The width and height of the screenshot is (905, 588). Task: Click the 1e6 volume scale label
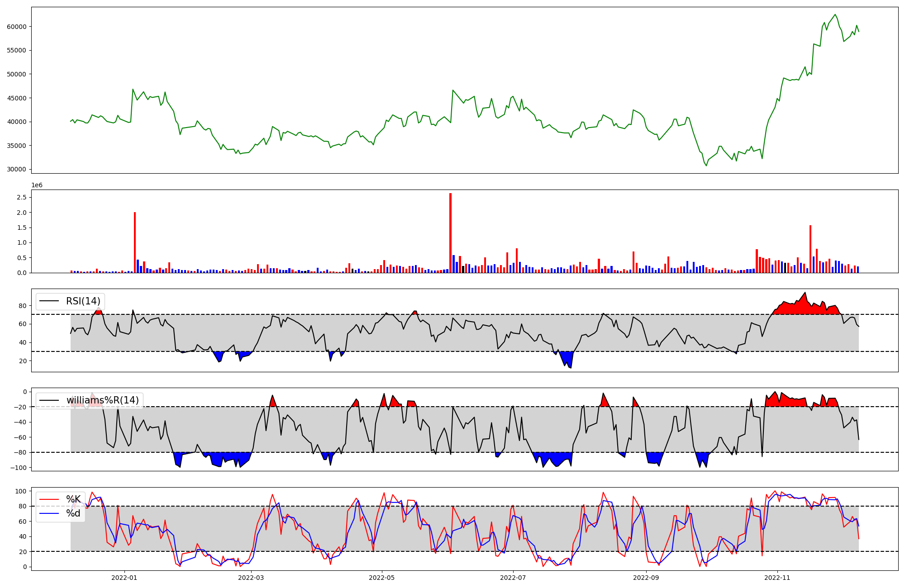coord(37,185)
